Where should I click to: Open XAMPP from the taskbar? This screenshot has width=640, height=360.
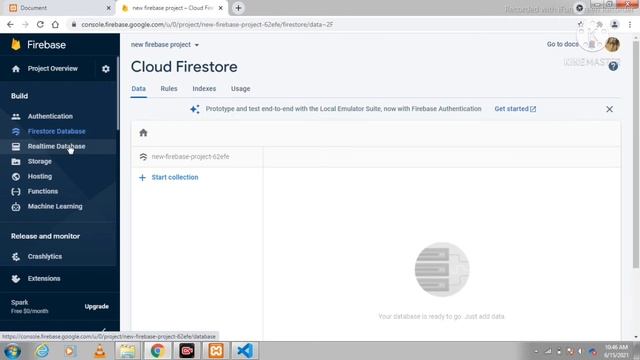216,351
